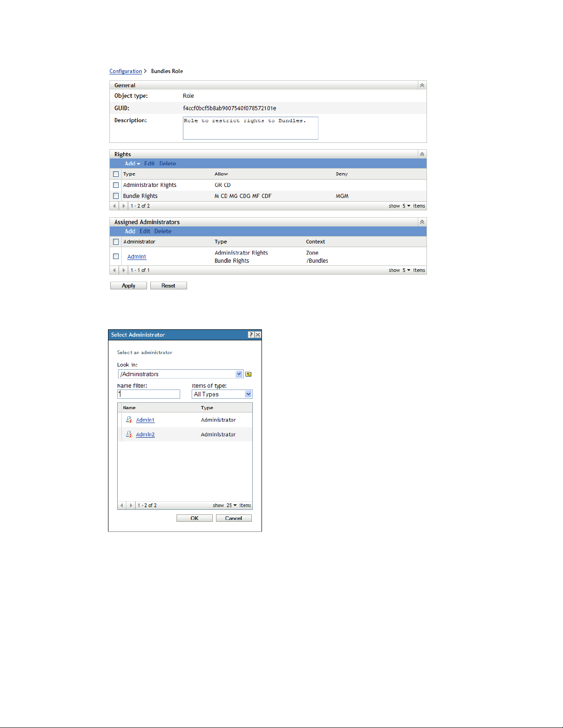Open the Look in dropdown

(239, 374)
